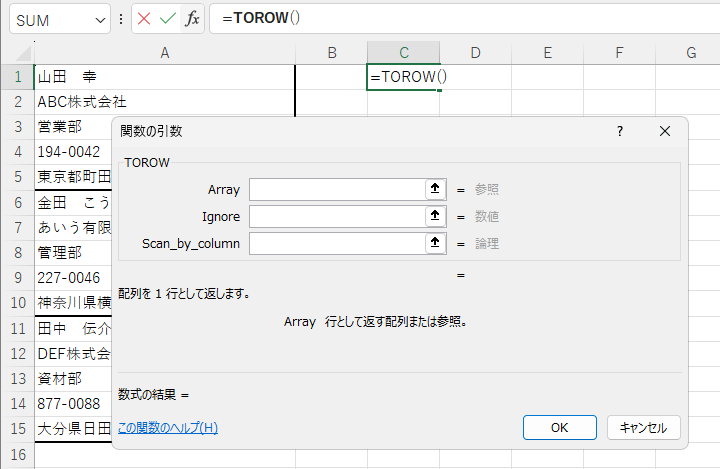Select column C header
Viewport: 720px width, 469px height.
click(x=404, y=53)
